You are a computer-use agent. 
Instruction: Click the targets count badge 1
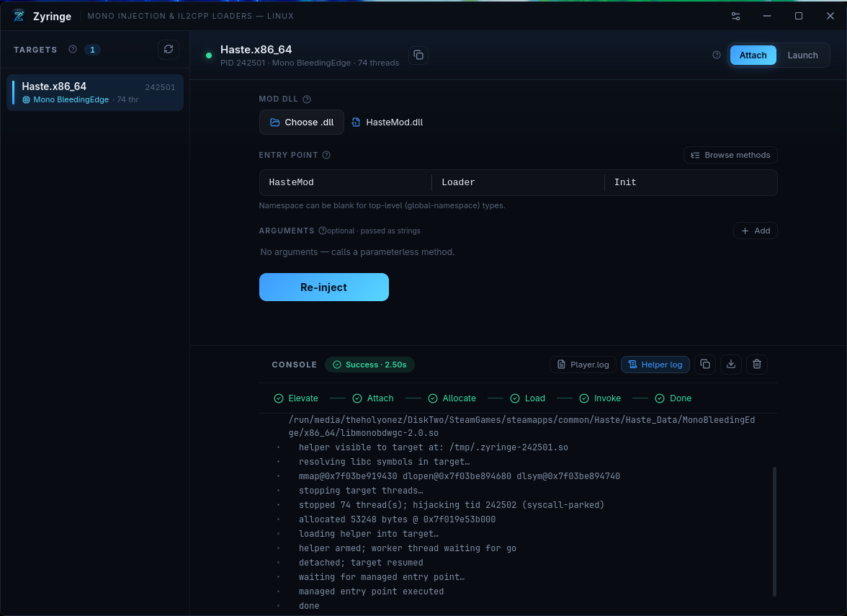point(92,50)
